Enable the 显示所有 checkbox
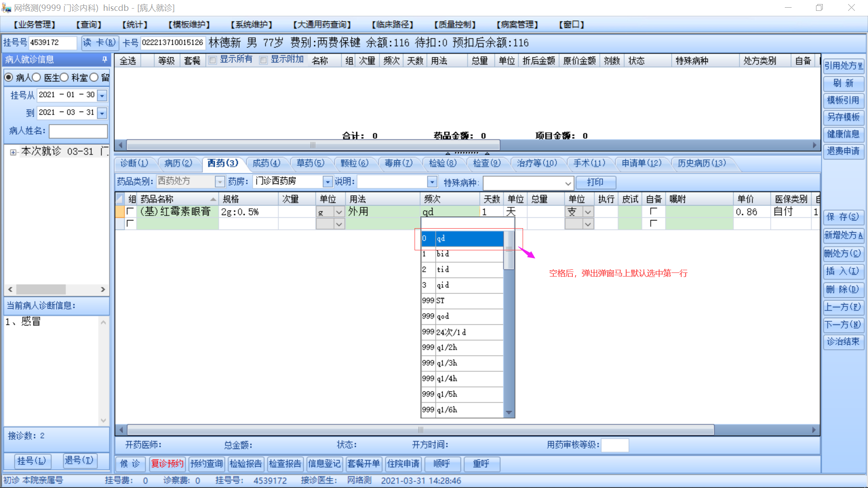This screenshot has width=868, height=488. tap(212, 60)
